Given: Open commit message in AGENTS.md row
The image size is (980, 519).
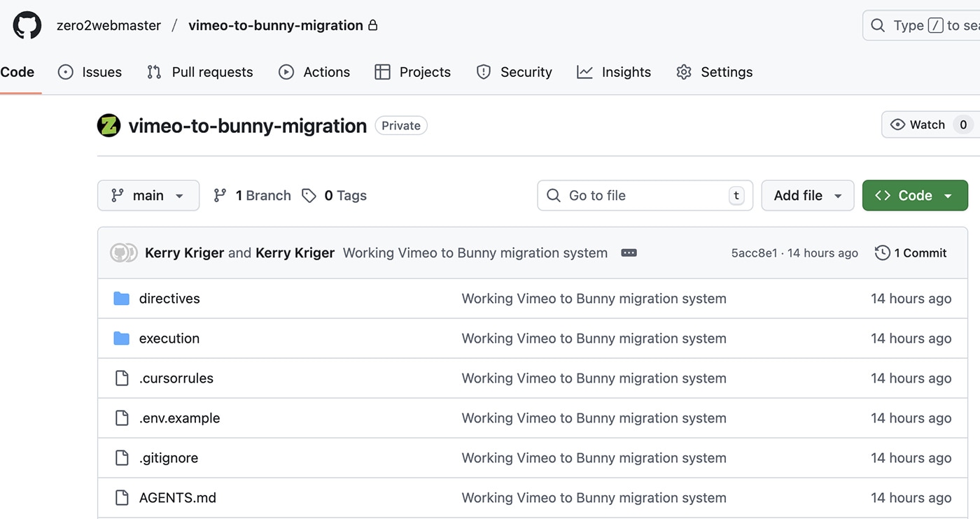Looking at the screenshot, I should pyautogui.click(x=594, y=498).
